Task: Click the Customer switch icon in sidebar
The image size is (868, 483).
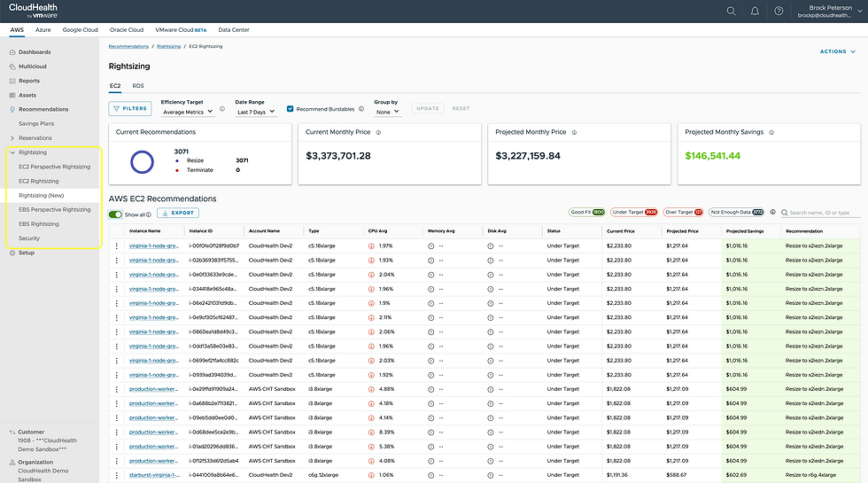Action: pos(12,432)
